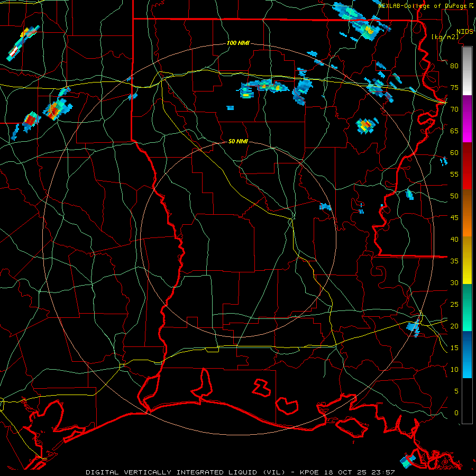Click scale value "15" on legend

(454, 347)
